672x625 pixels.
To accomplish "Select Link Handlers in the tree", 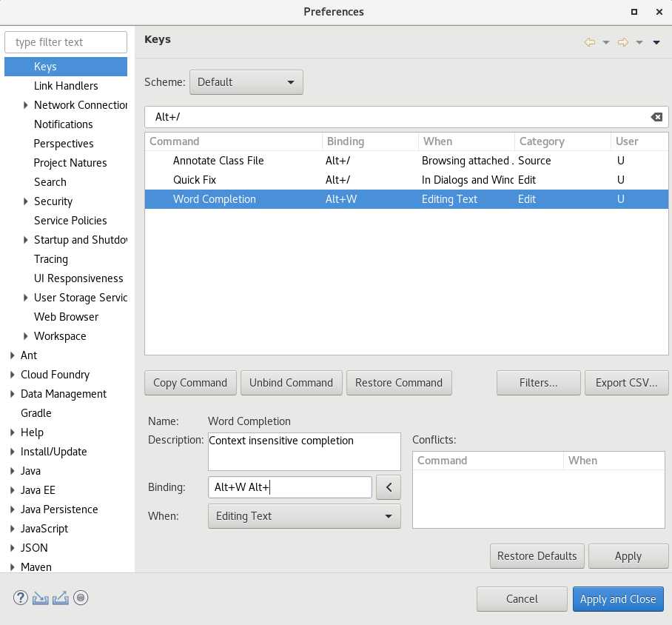I will [66, 86].
